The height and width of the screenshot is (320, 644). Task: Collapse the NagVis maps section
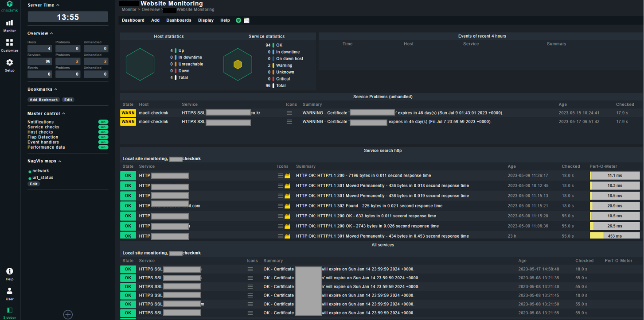(61, 161)
